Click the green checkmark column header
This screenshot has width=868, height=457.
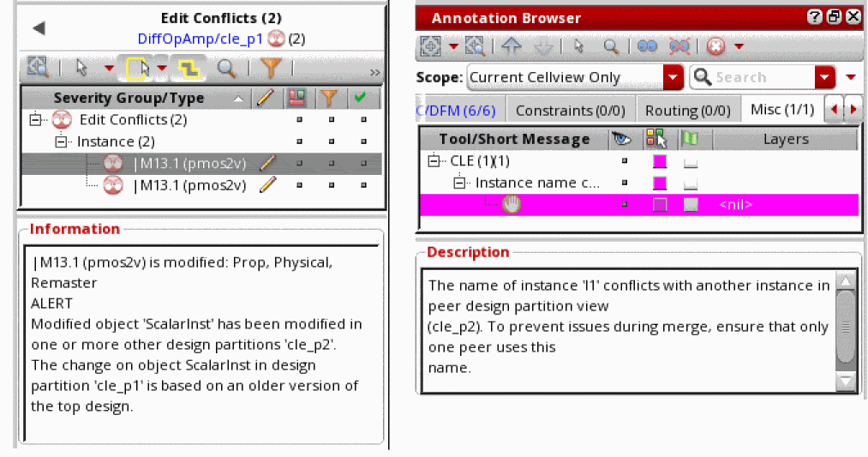(x=361, y=98)
